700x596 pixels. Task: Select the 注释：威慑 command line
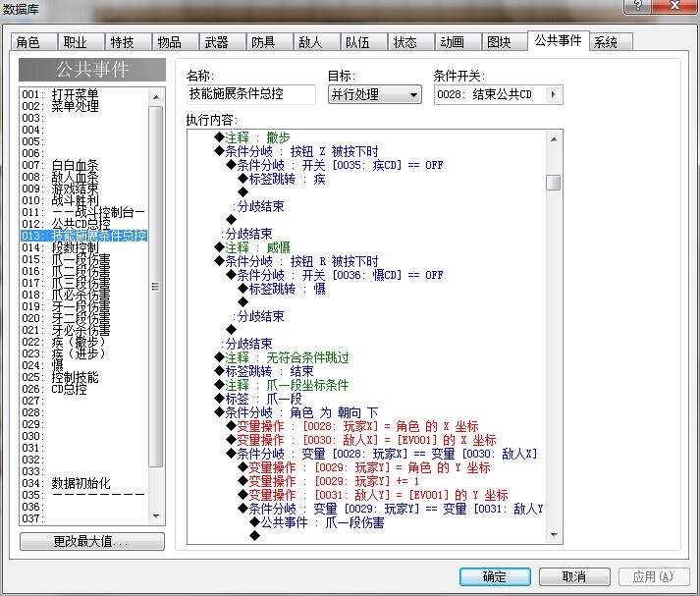tap(252, 247)
